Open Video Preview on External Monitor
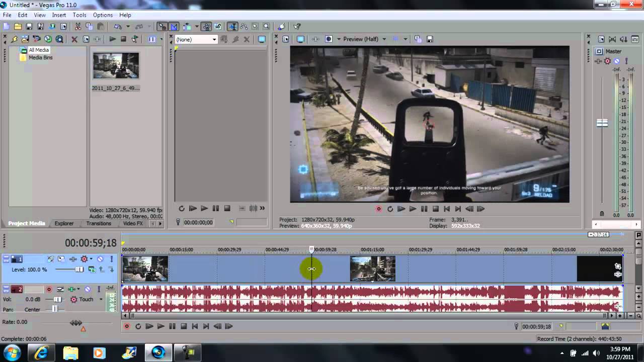 tap(300, 39)
